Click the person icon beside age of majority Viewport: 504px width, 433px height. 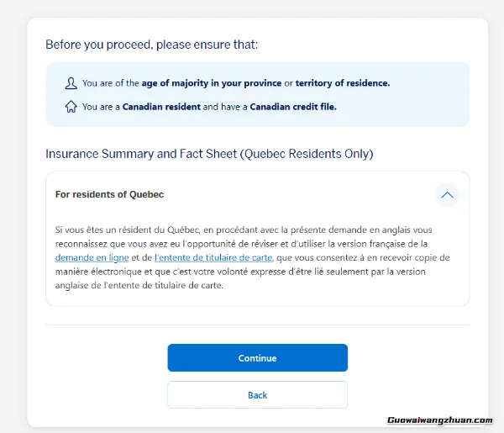coord(71,83)
